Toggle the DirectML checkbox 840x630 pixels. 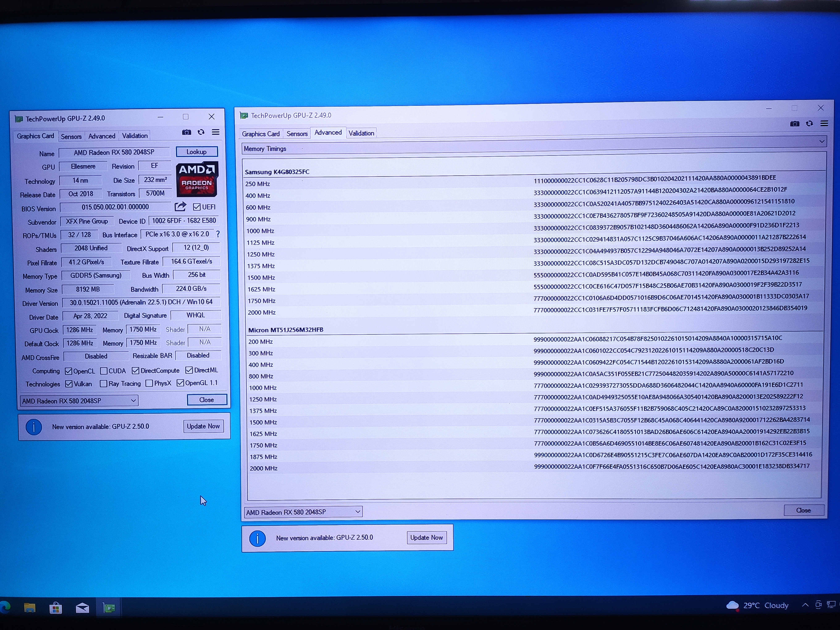189,370
